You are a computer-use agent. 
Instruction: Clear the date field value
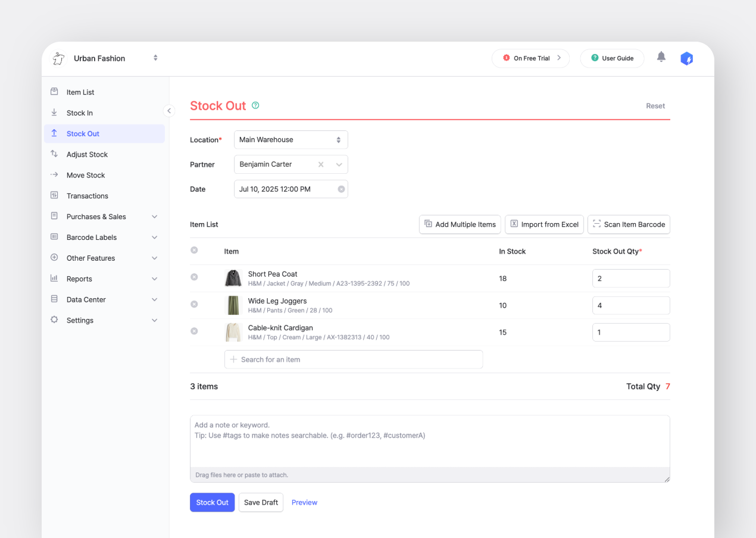coord(341,189)
